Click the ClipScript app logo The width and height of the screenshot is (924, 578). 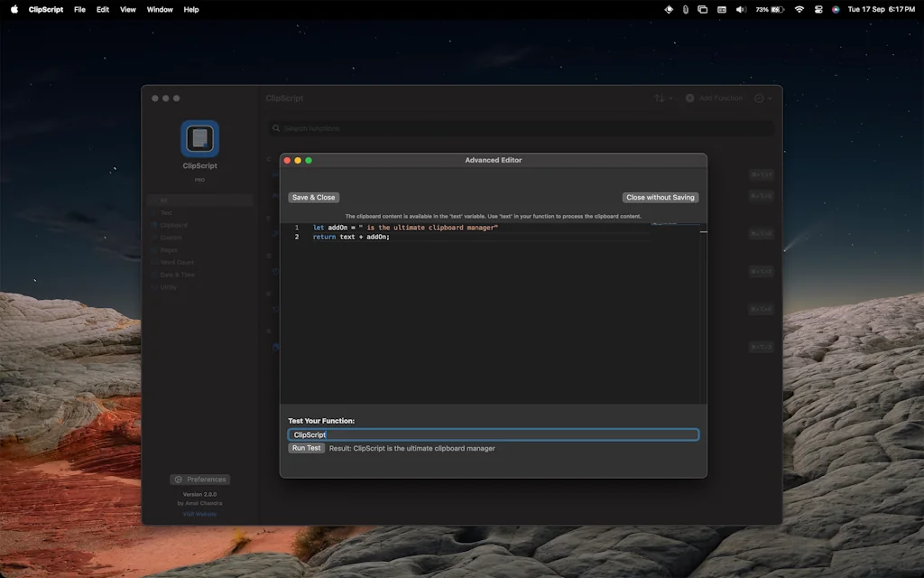tap(199, 138)
